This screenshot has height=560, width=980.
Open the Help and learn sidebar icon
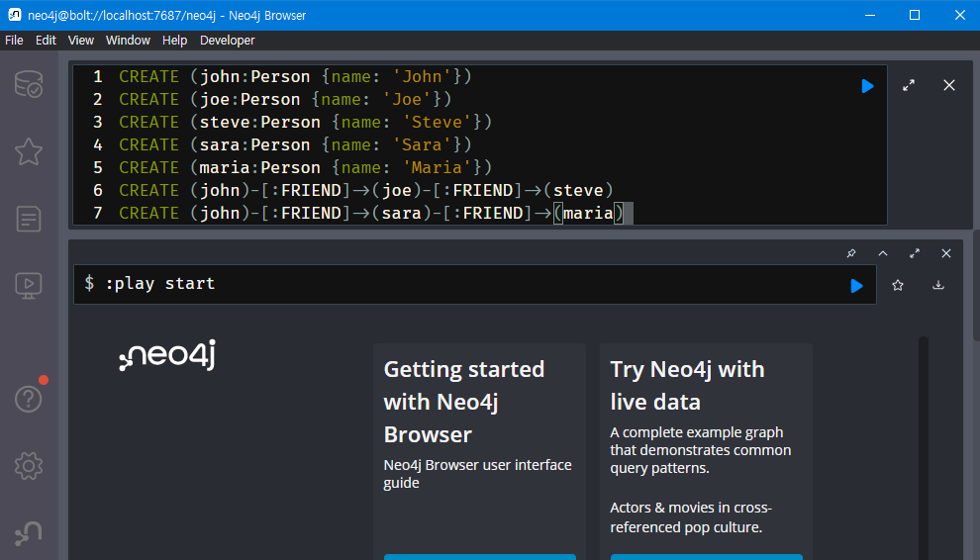[29, 399]
